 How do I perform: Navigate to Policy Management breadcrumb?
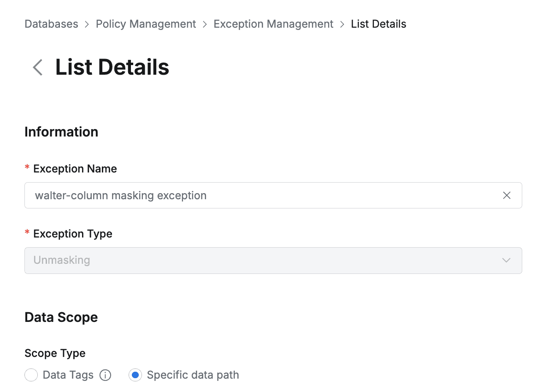[x=146, y=24]
